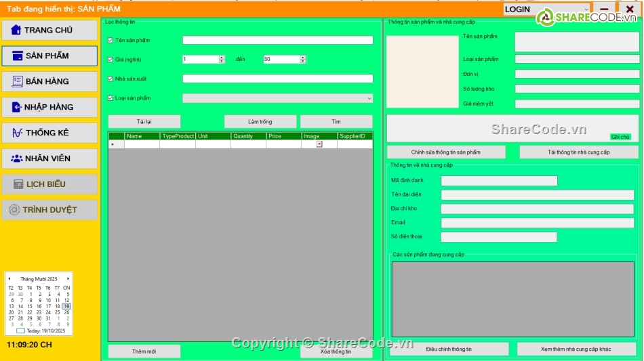Click the Thêm mới button
Image resolution: width=644 pixels, height=361 pixels.
pos(144,352)
